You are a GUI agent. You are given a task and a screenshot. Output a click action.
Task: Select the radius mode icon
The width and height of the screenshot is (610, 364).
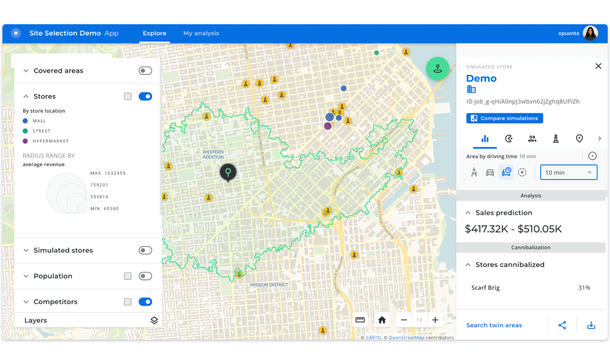coord(522,171)
